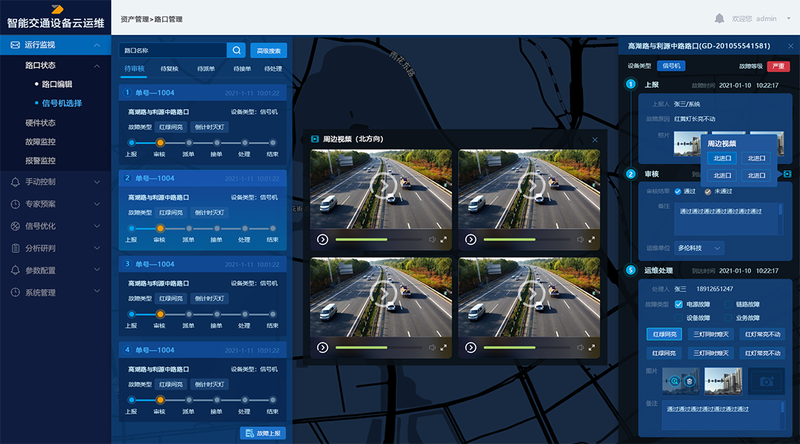Image resolution: width=800 pixels, height=444 pixels.
Task: Click small play button under bottom-right video
Action: point(470,348)
